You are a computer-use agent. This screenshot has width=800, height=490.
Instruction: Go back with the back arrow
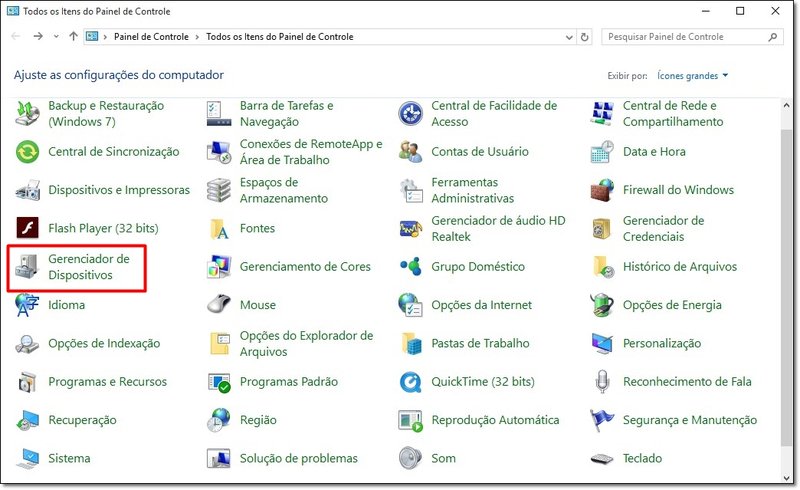tap(16, 36)
